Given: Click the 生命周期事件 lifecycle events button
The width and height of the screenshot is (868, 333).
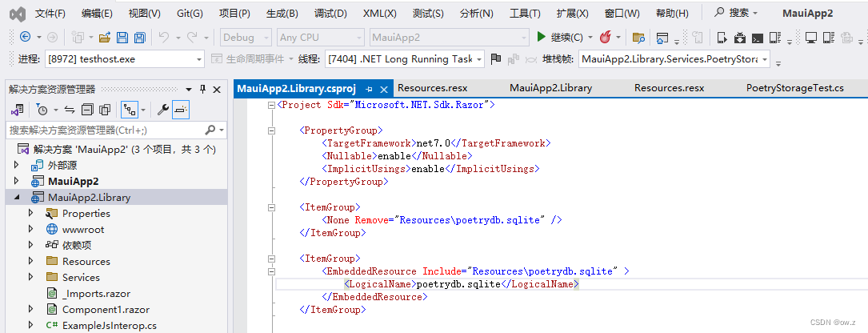Looking at the screenshot, I should click(x=252, y=58).
